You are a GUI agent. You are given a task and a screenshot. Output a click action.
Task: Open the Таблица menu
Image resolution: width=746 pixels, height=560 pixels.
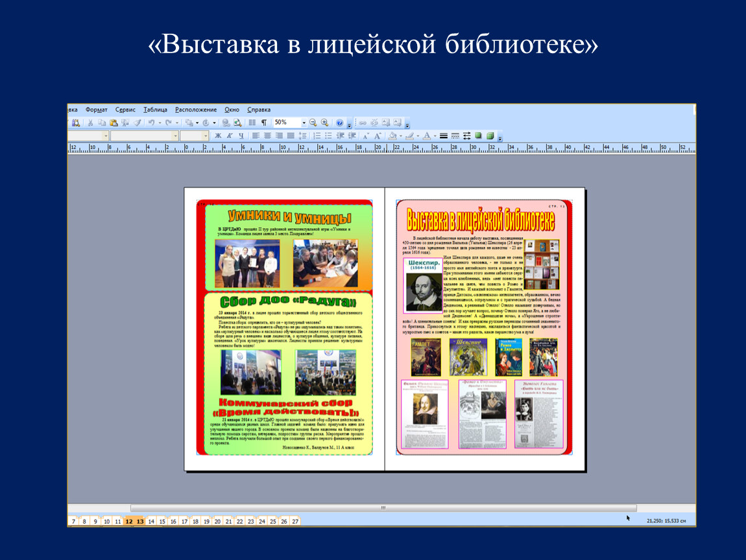point(156,110)
